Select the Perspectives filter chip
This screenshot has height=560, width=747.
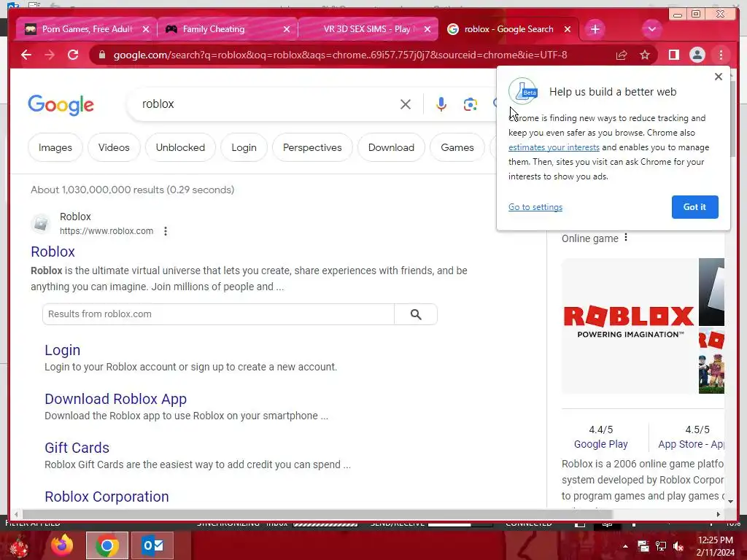tap(312, 147)
